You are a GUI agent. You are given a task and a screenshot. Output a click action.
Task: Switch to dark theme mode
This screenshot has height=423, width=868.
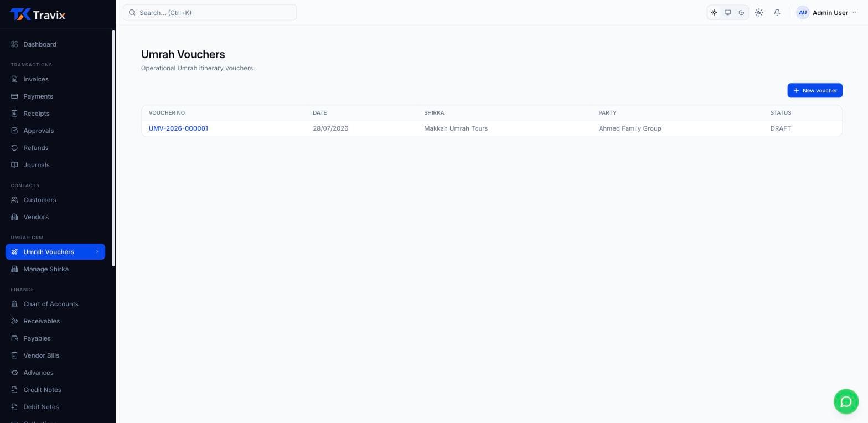(x=741, y=12)
